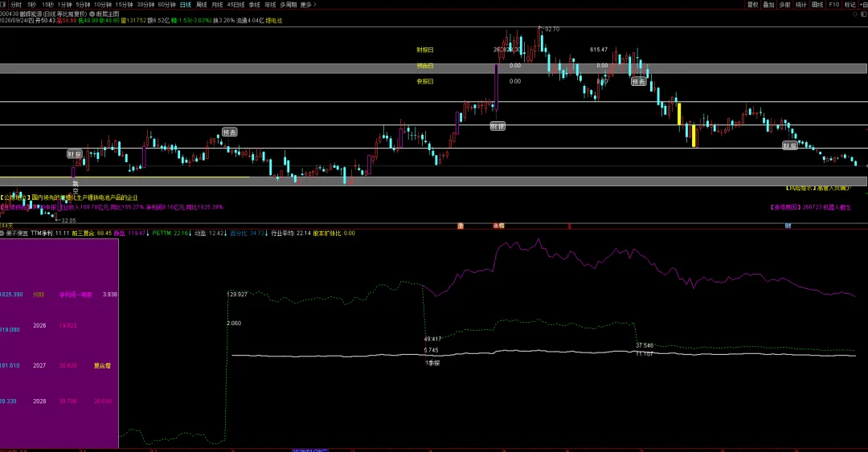868x452 pixels.
Task: Toggle the 画线 drawing tools
Action: pos(817,5)
